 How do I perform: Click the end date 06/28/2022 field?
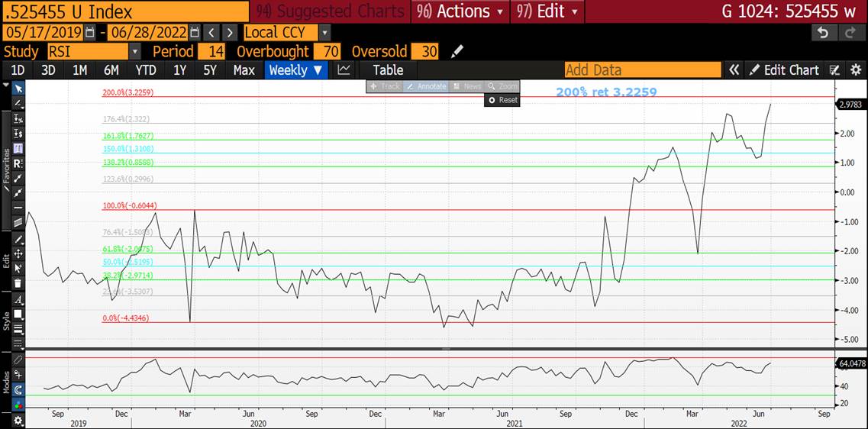coord(148,32)
